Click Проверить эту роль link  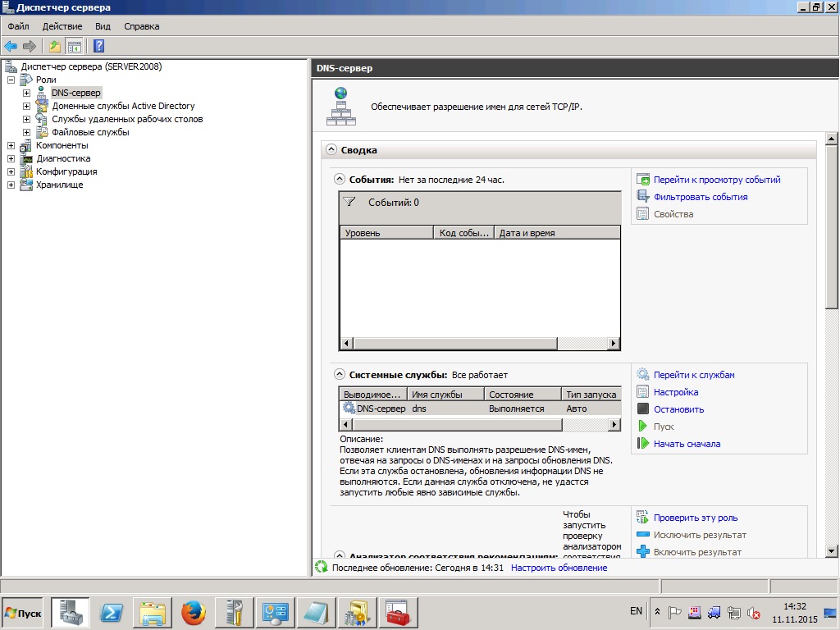pos(696,517)
